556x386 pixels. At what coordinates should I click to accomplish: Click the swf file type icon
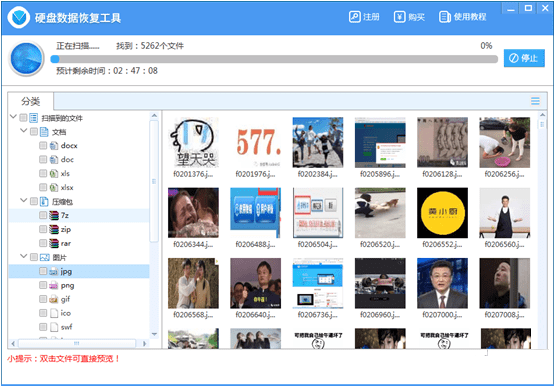(x=54, y=327)
